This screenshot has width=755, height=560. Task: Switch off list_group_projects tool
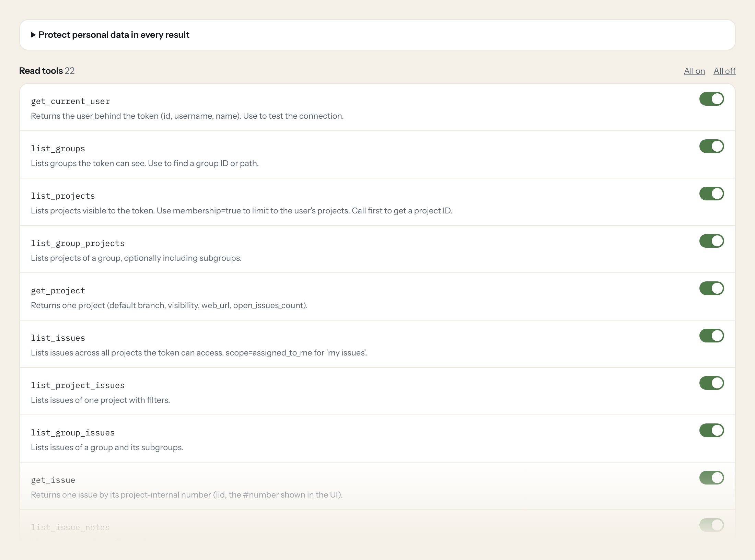coord(712,241)
